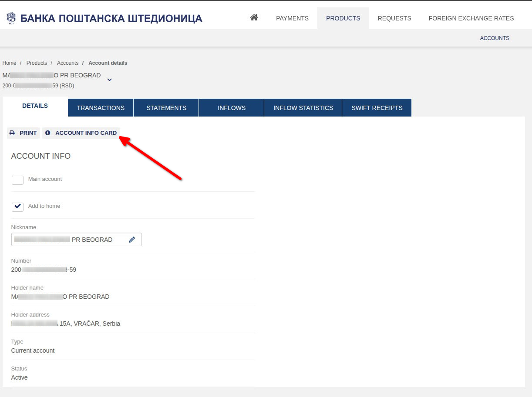Switch to the Transactions tab
This screenshot has width=532, height=397.
pos(101,108)
